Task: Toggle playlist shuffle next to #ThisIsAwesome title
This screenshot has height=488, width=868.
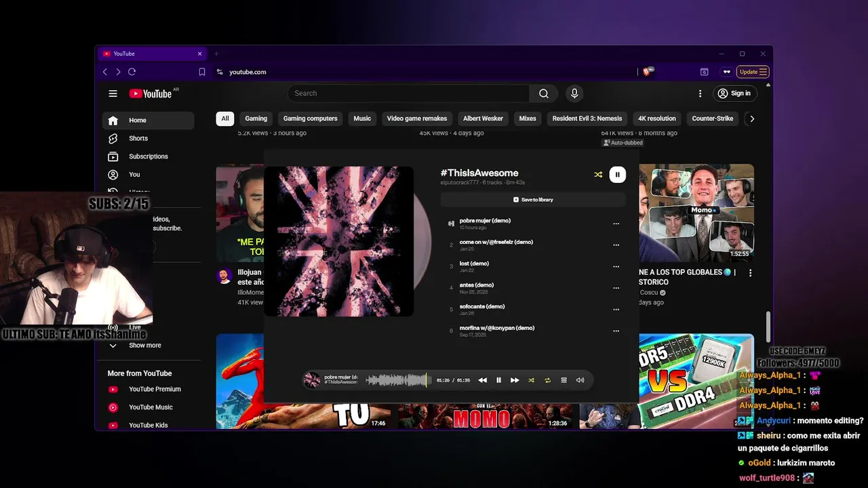Action: pyautogui.click(x=598, y=174)
